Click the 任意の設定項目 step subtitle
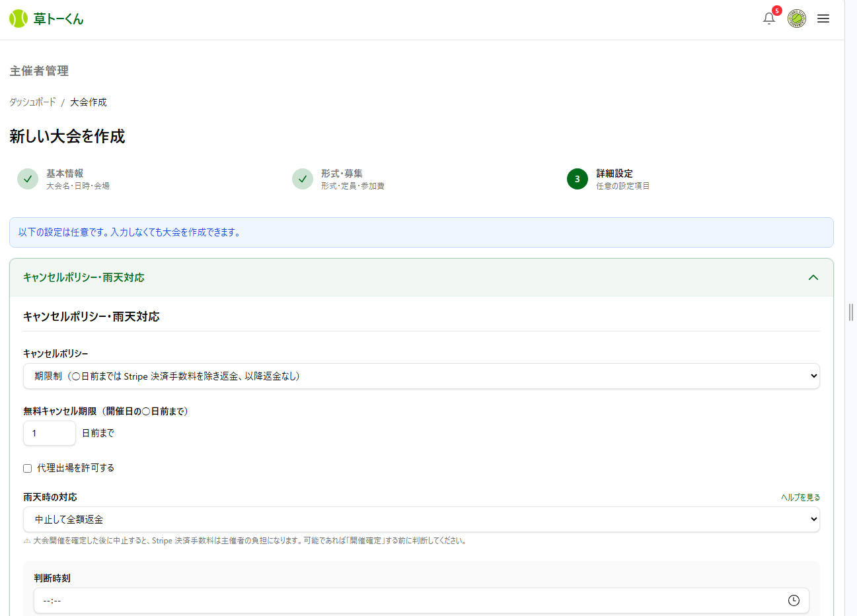857x616 pixels. pos(623,186)
